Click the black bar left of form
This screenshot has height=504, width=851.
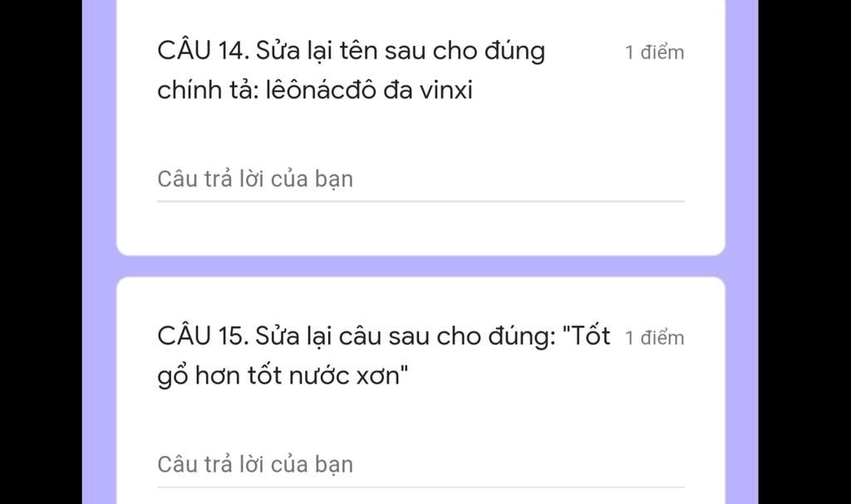click(x=41, y=252)
